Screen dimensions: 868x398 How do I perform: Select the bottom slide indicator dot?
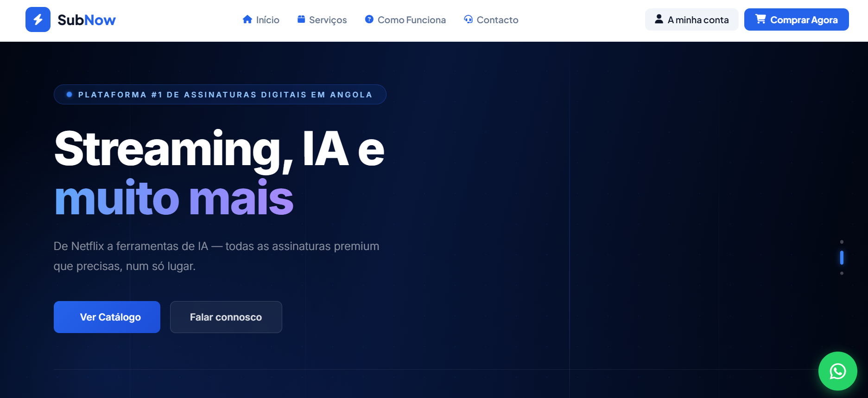pos(842,273)
